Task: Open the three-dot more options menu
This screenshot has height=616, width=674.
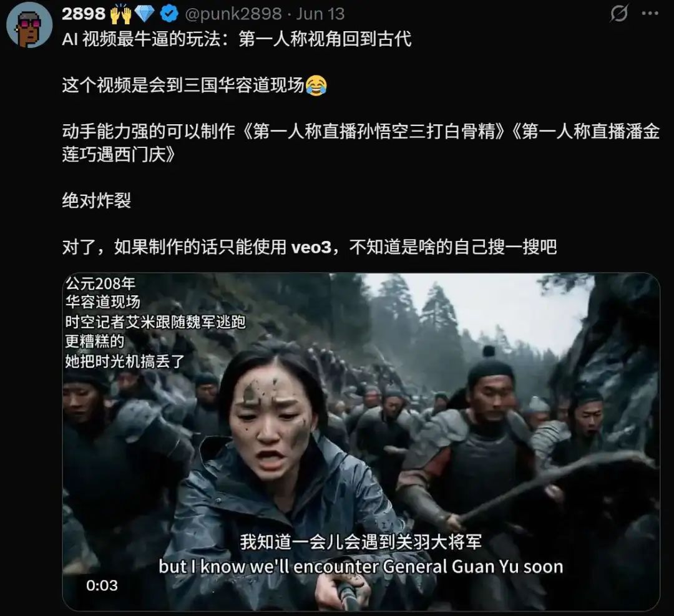Action: point(650,13)
